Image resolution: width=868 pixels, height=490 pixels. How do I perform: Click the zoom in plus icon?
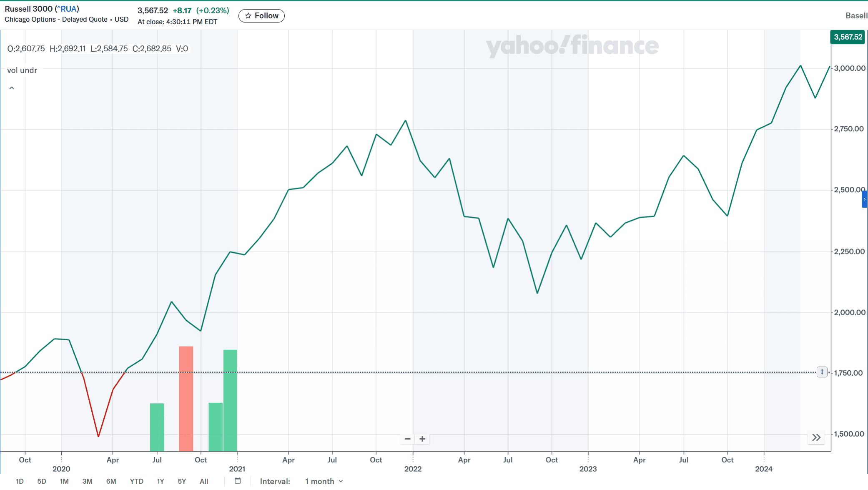point(422,439)
